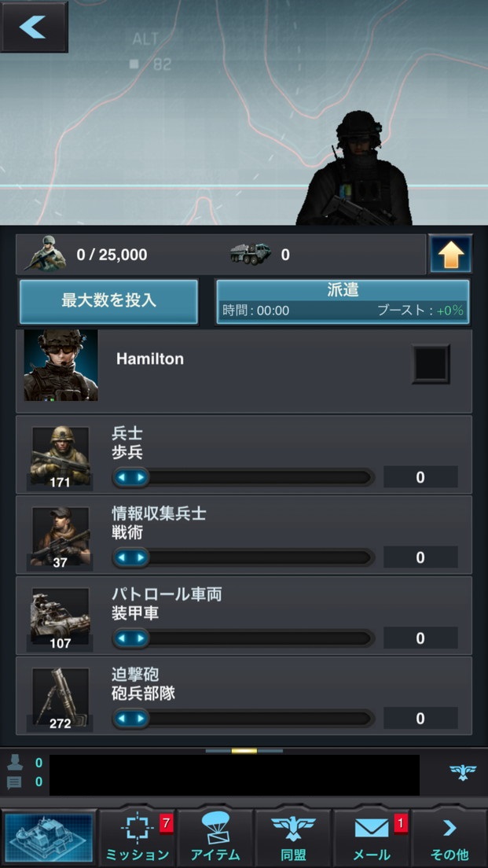This screenshot has height=868, width=488.
Task: Click the 派遣 dispatch button
Action: point(343,301)
